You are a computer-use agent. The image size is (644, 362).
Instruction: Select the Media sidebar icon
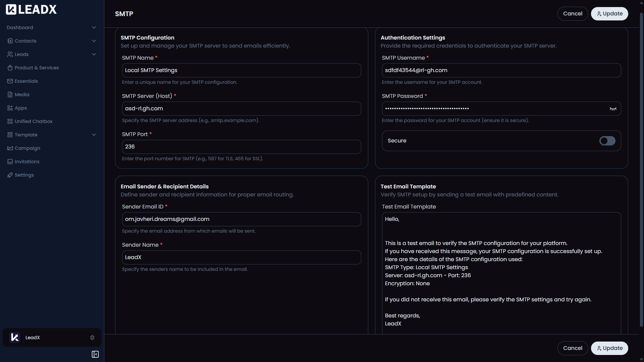pyautogui.click(x=10, y=95)
